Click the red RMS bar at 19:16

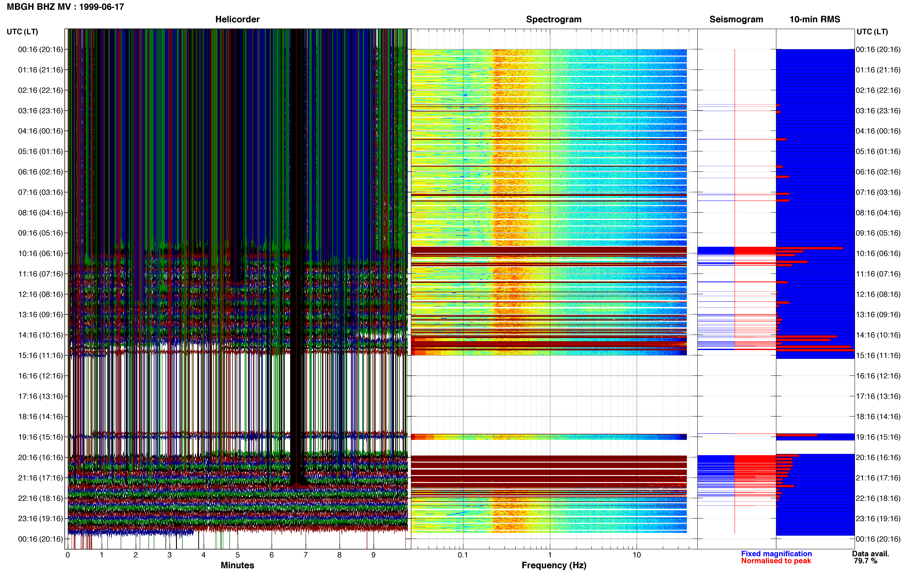pos(796,435)
